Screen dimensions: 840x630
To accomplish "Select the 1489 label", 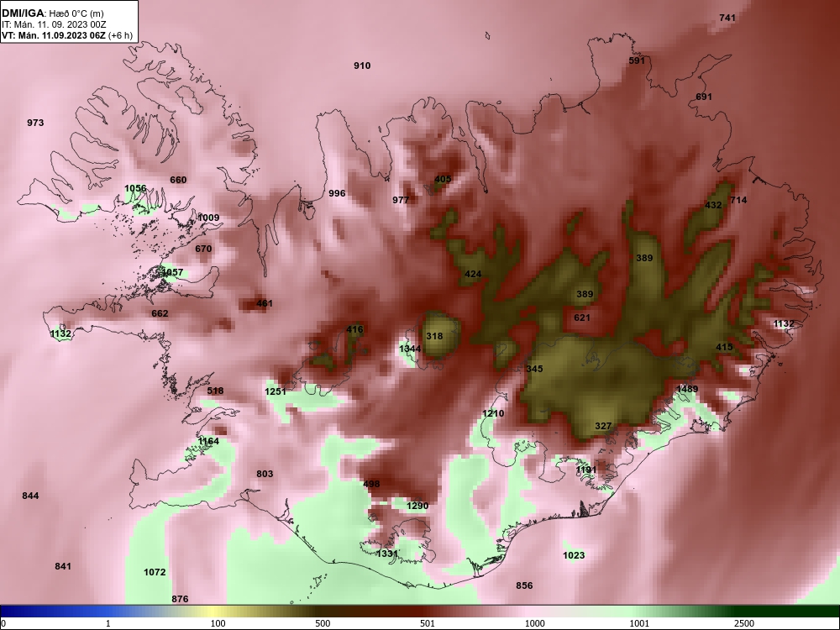I will tap(687, 390).
